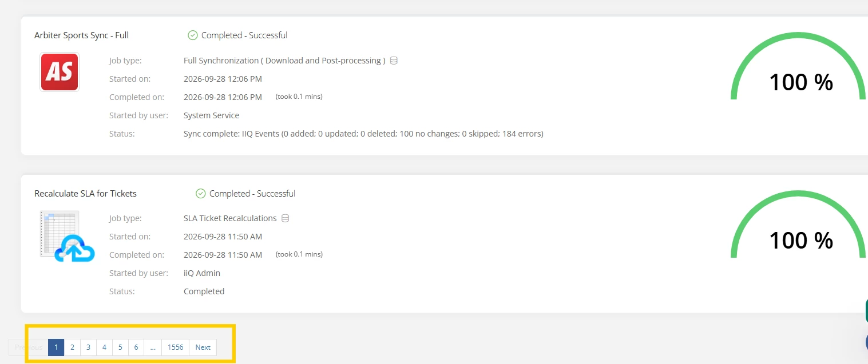Viewport: 868px width, 364px height.
Task: Click green checkmark for Arbiter Sports Sync status
Action: (193, 35)
